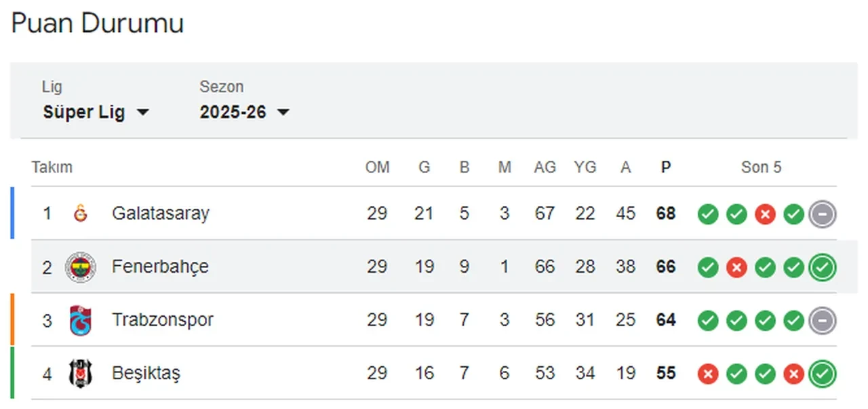Screen dimensions: 868x409
Task: Open the Süper Lig league dropdown
Action: [x=97, y=112]
